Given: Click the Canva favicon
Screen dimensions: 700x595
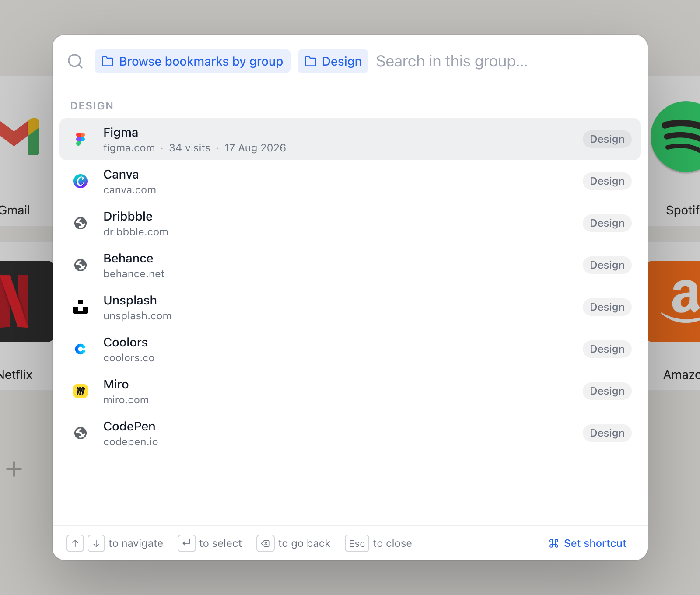Looking at the screenshot, I should [80, 181].
